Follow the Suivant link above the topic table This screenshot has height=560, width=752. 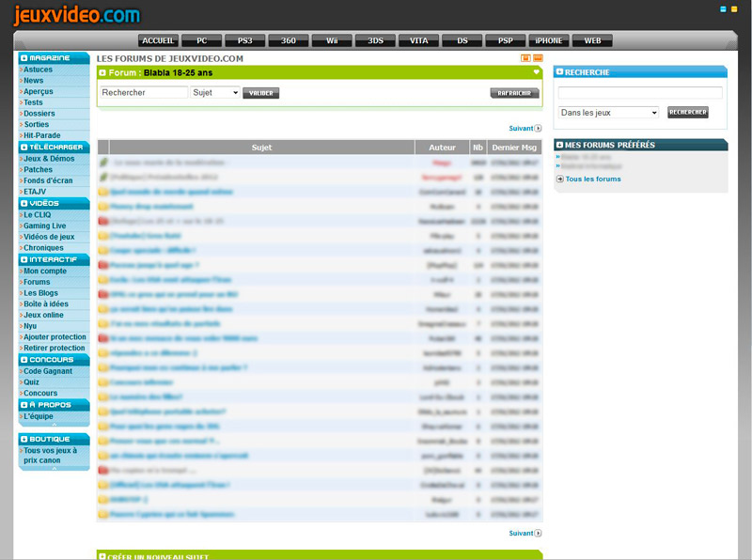[x=525, y=129]
